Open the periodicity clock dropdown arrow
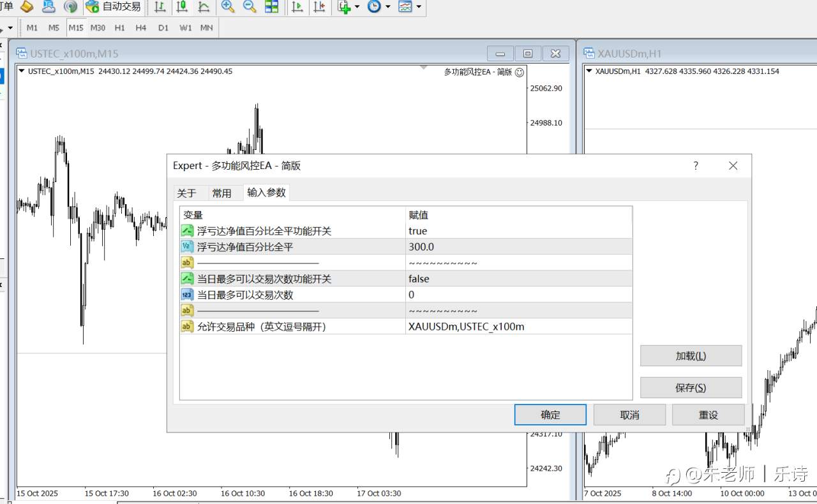 click(x=387, y=7)
